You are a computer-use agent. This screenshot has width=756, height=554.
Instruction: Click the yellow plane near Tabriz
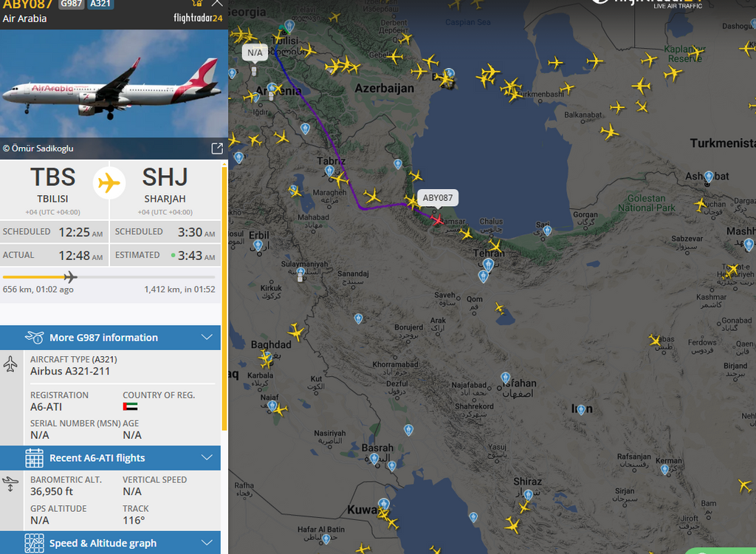tap(340, 180)
